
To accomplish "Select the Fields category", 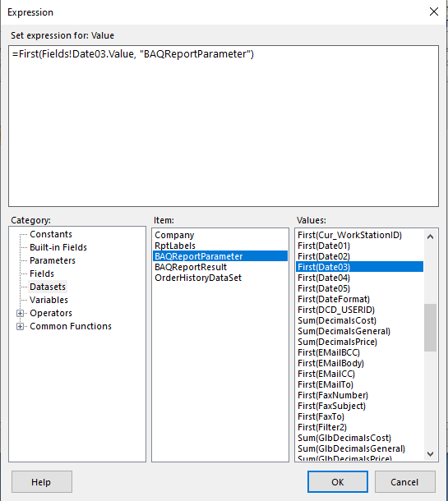I will click(x=42, y=273).
